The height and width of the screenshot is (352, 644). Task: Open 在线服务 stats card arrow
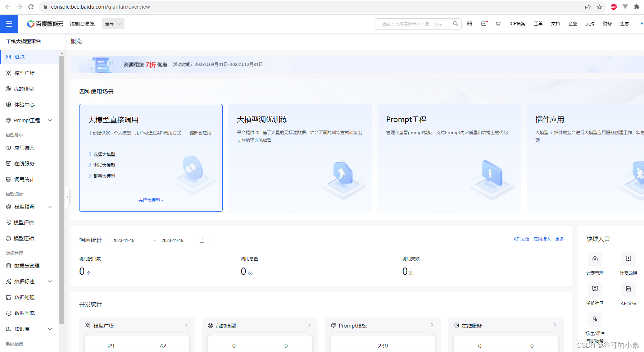[x=555, y=325]
